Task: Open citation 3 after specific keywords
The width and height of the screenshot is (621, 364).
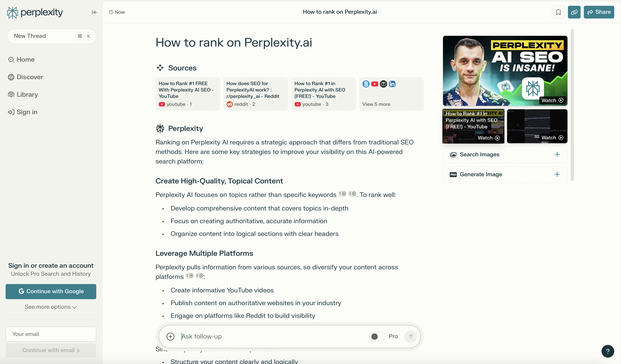Action: 352,194
